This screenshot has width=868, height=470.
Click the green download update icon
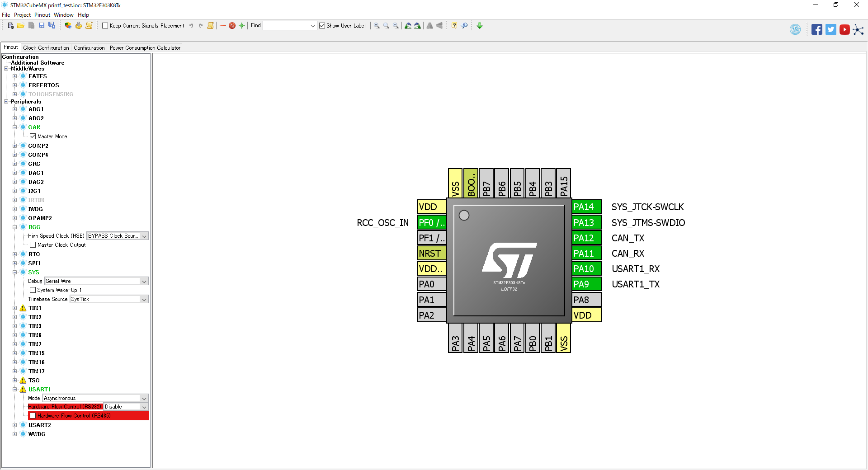click(x=479, y=26)
